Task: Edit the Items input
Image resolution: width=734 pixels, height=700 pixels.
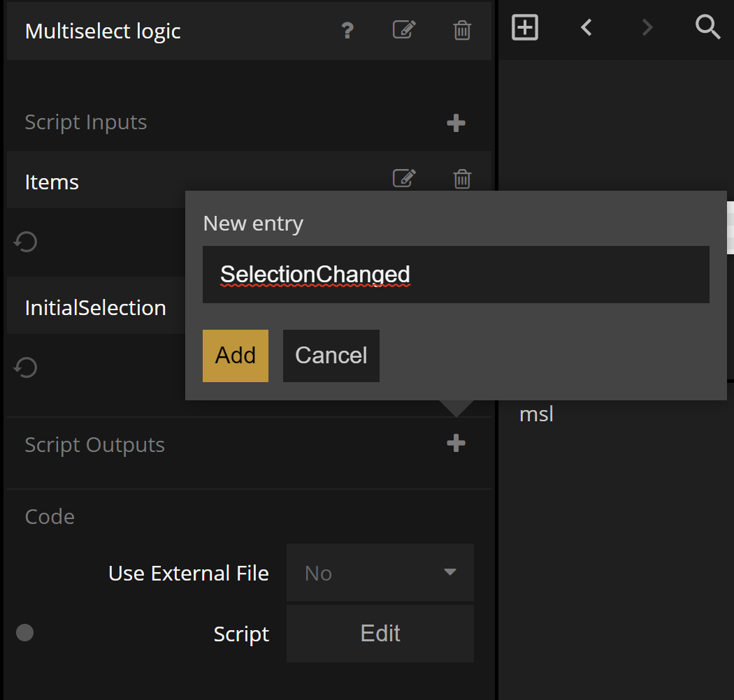Action: [x=404, y=180]
